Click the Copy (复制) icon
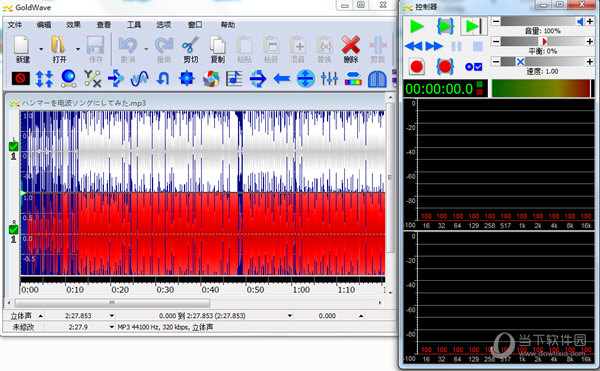Image resolution: width=600 pixels, height=371 pixels. [218, 45]
